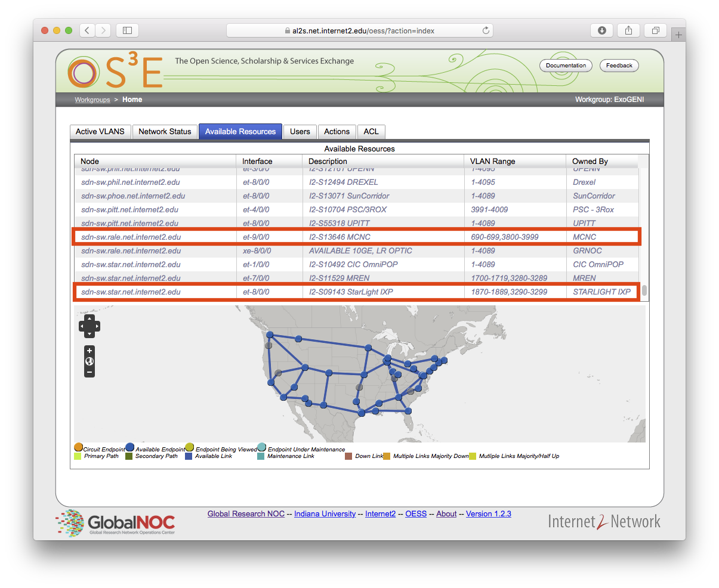Open Feedback button
The height and width of the screenshot is (588, 719).
coord(619,66)
